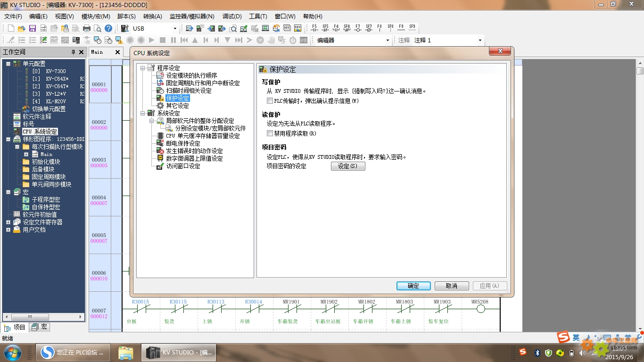Viewport: 644px width, 362px height.
Task: Click the F4 parallel contact icon
Action: pos(336,28)
